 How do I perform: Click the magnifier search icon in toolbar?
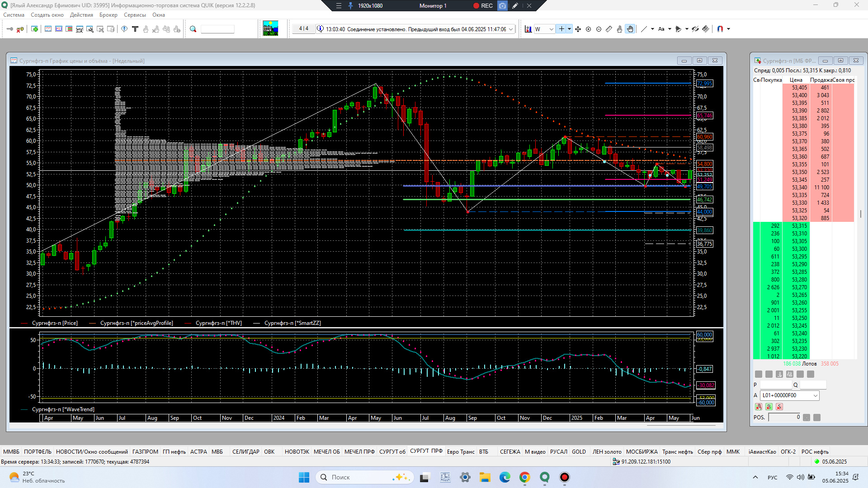click(x=193, y=29)
